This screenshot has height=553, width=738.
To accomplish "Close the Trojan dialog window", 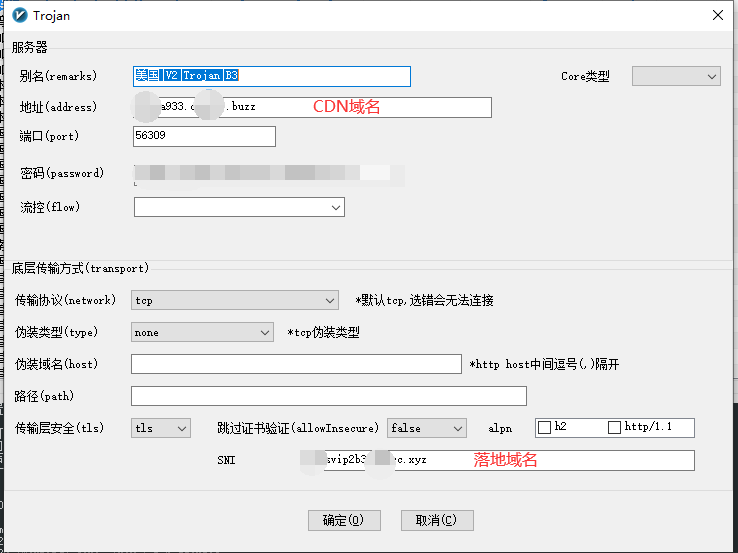I will [x=718, y=15].
